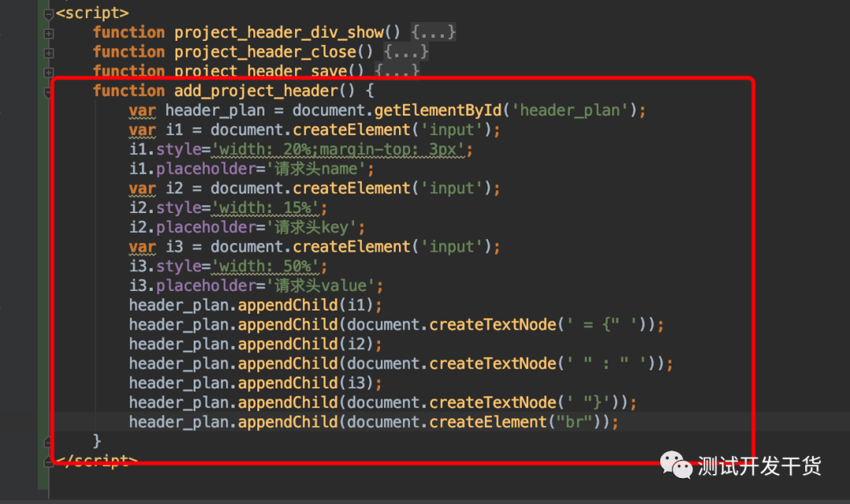Image resolution: width=850 pixels, height=504 pixels.
Task: Click getElementById in header_plan declaration
Action: pos(438,110)
